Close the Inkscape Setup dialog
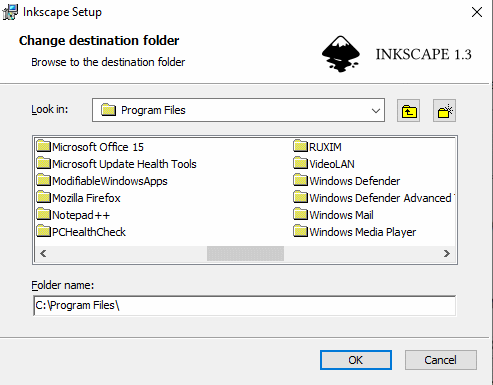This screenshot has height=385, width=493. [x=477, y=12]
